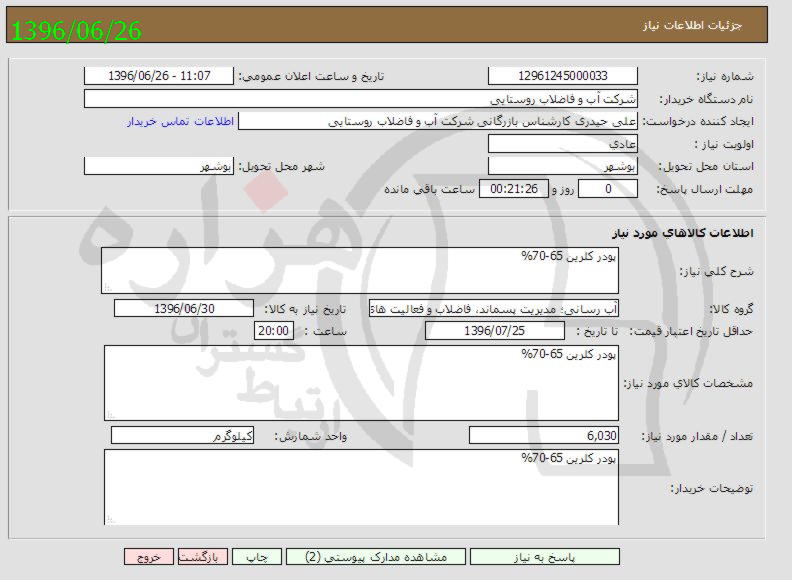Click the remaining days field showing 0

608,189
